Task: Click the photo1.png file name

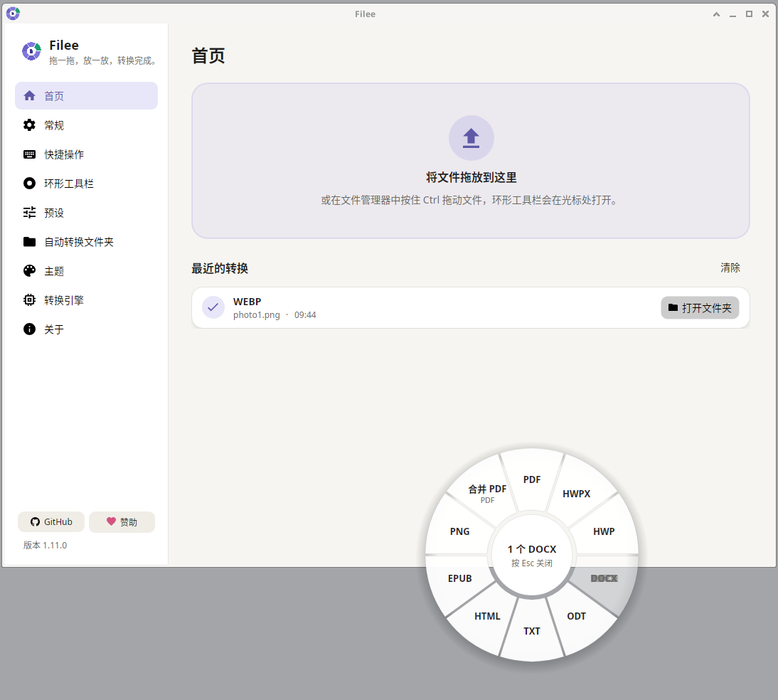Action: [257, 314]
